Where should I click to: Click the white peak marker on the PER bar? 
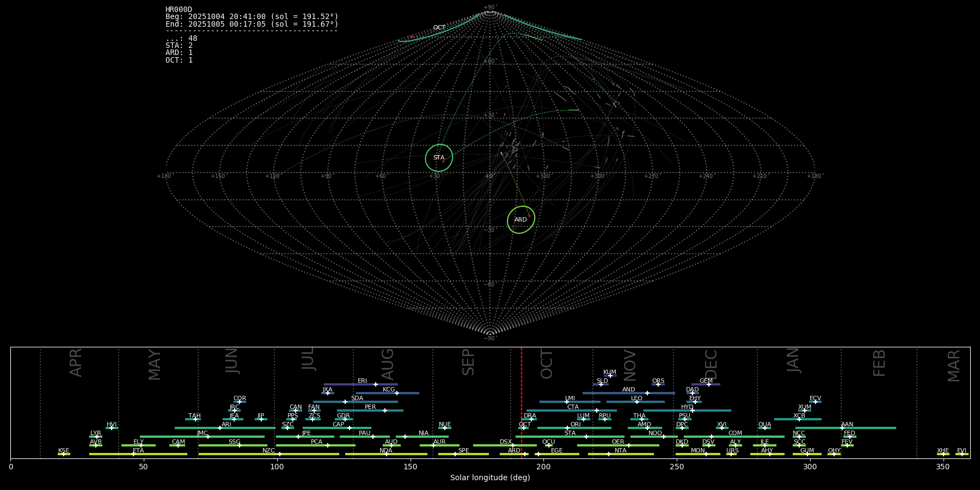(x=385, y=411)
